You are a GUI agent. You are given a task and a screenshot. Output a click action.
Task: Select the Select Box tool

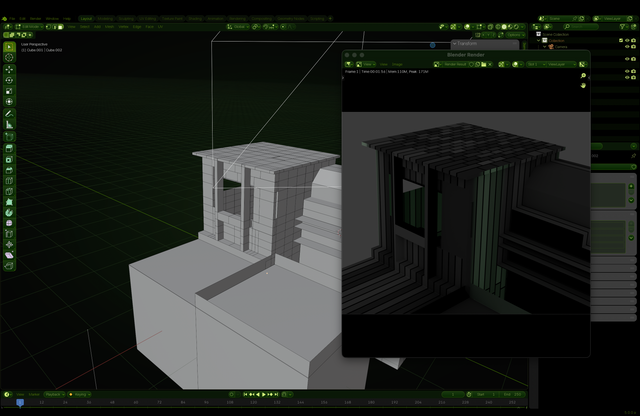click(9, 47)
